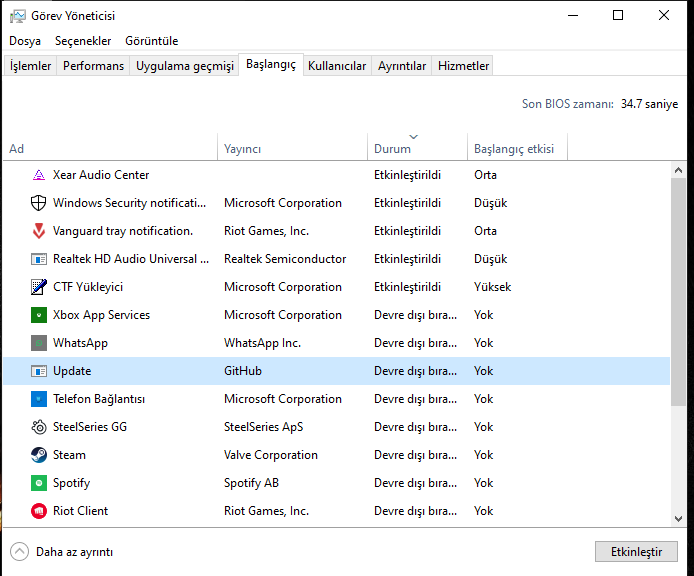Click the CTF Yükleyici icon
694x576 pixels.
39,287
